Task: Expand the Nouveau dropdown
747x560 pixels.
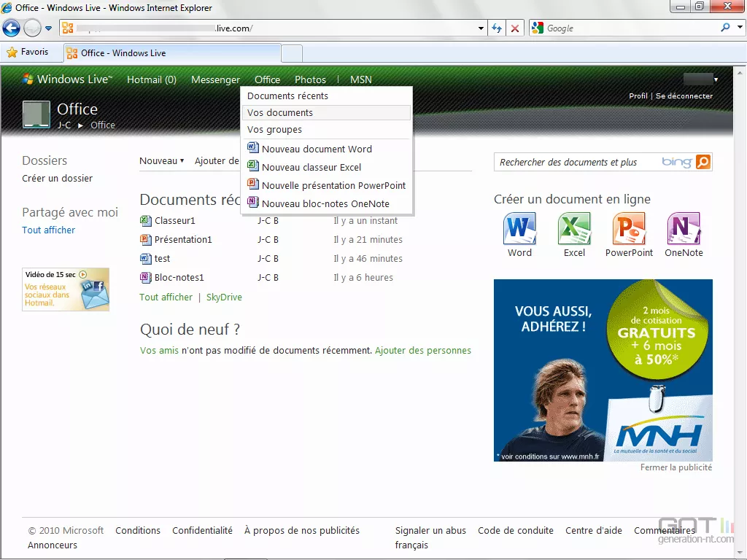Action: point(161,161)
